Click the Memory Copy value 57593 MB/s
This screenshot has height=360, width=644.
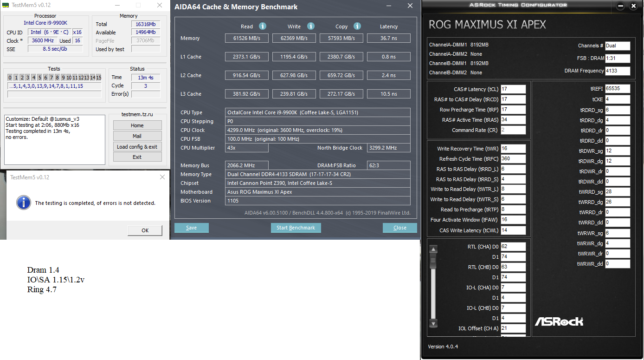point(341,38)
